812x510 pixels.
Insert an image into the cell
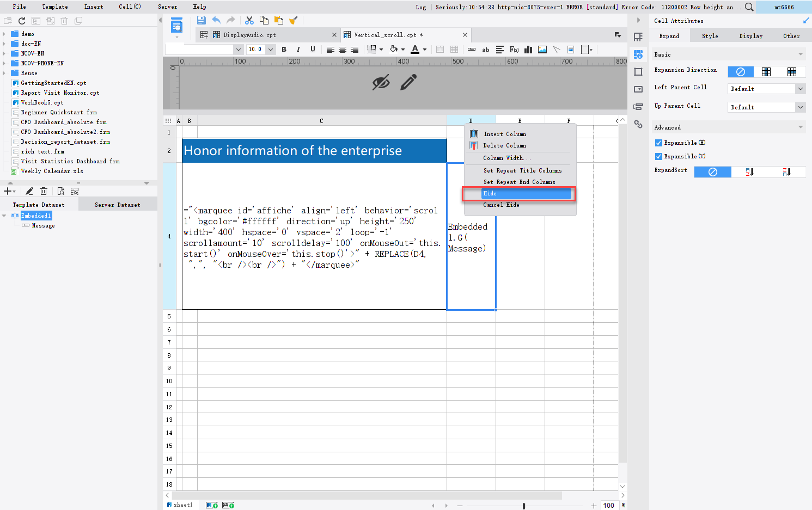point(542,50)
